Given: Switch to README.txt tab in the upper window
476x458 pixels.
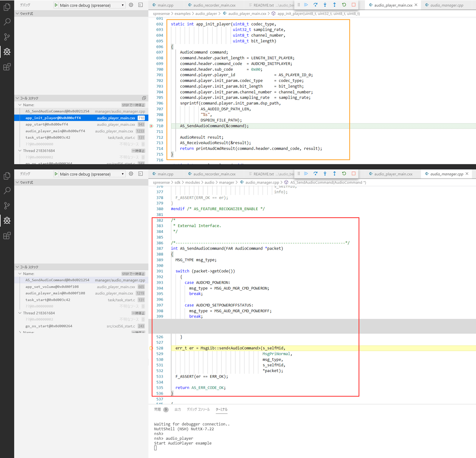Looking at the screenshot, I should tap(264, 5).
